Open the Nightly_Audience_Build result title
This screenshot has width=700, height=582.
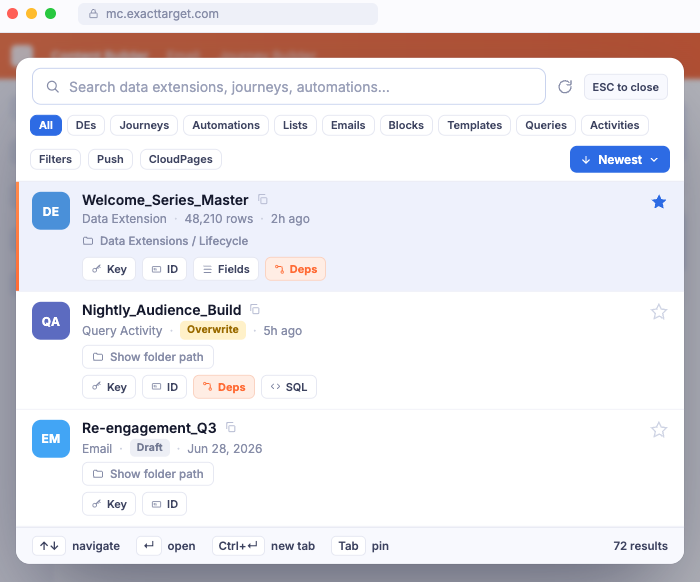coord(162,310)
